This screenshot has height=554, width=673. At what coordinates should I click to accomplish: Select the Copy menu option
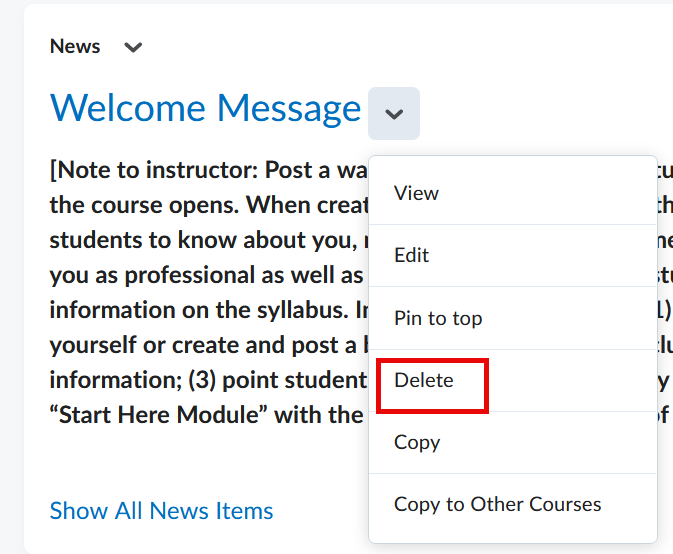[417, 442]
